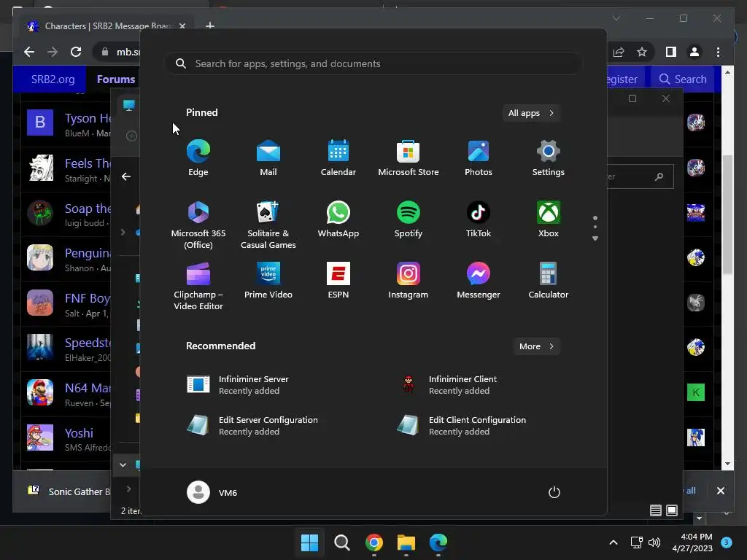Open the clock and date flyout
The image size is (747, 560).
692,542
